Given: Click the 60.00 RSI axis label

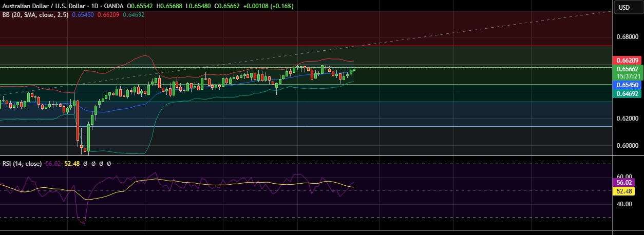Looking at the screenshot, I should coord(624,177).
